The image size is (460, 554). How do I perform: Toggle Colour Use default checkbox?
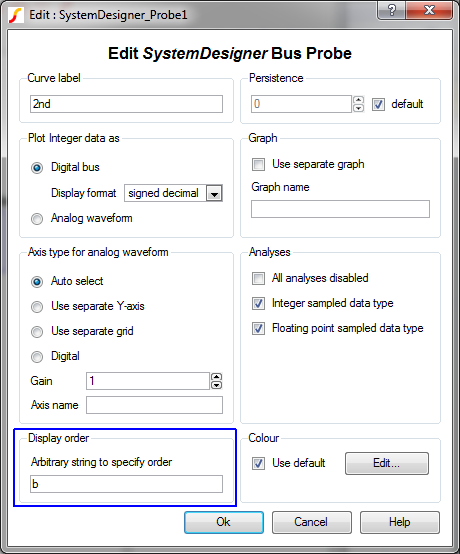(x=258, y=463)
